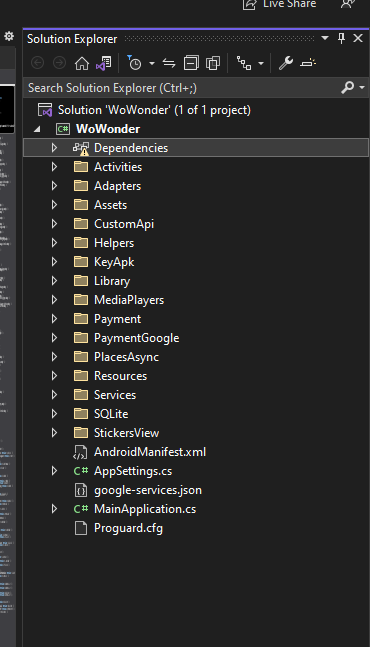
Task: Open search options dropdown arrow
Action: click(362, 87)
